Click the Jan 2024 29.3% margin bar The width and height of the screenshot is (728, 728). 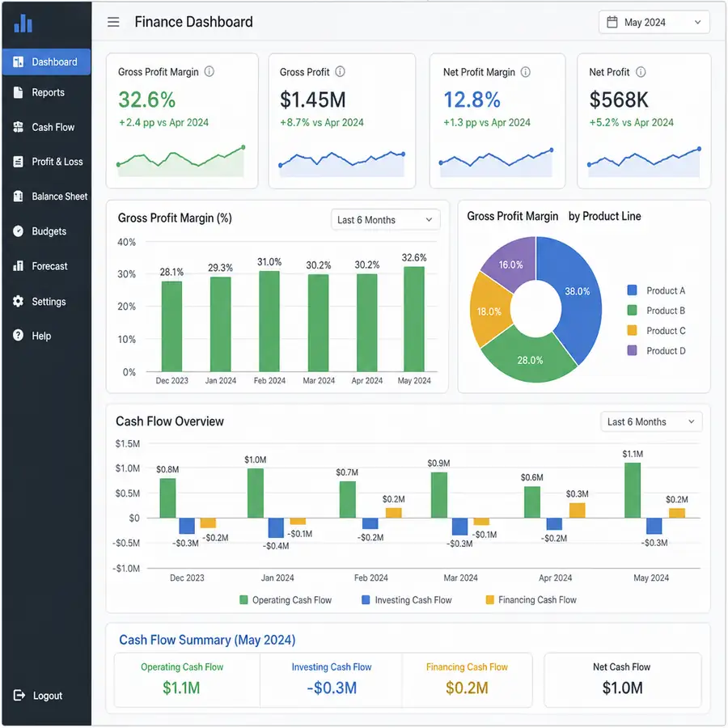[x=221, y=324]
